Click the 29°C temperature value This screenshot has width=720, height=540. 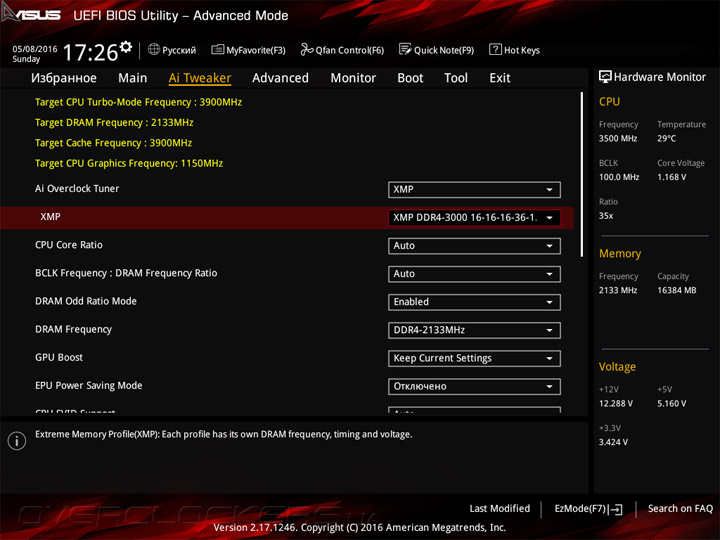(666, 138)
